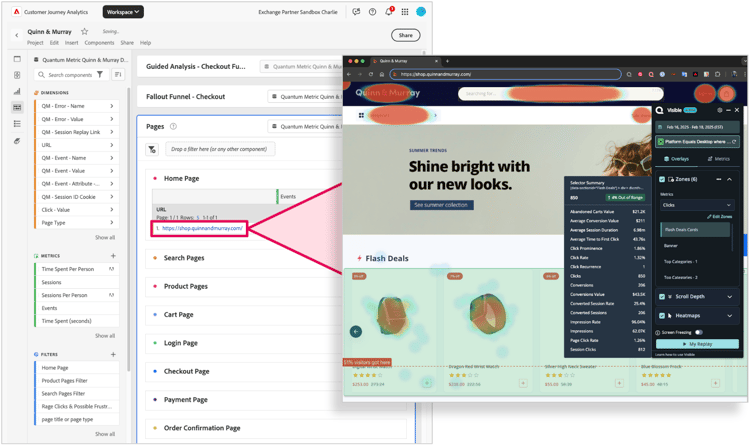Add a new filter with plus icon
The height and width of the screenshot is (446, 750).
click(x=113, y=355)
